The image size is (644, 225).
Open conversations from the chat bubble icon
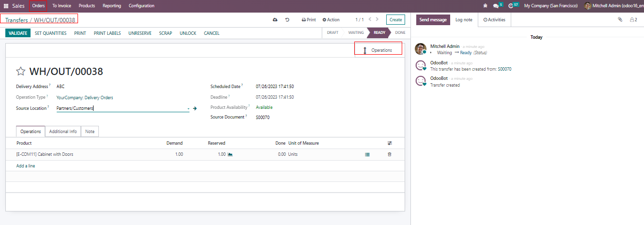tap(496, 6)
